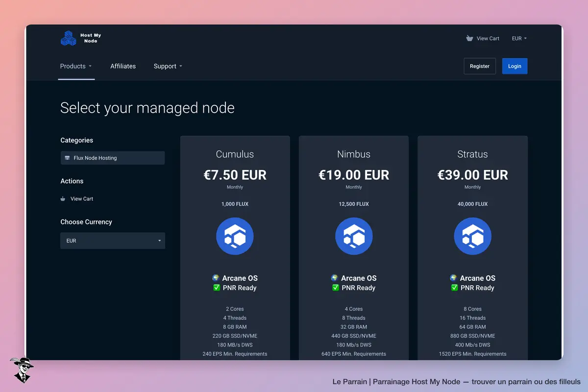Click 440 GB SSD/NVME on Nimbus

(354, 336)
